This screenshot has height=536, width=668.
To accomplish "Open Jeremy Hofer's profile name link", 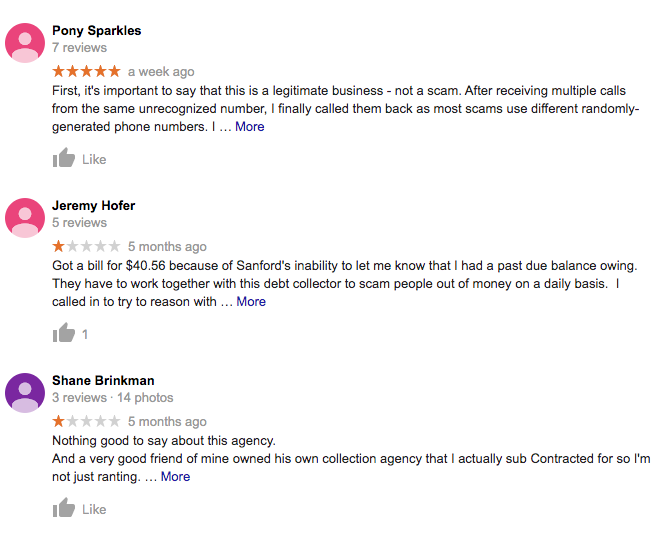I will [x=94, y=206].
